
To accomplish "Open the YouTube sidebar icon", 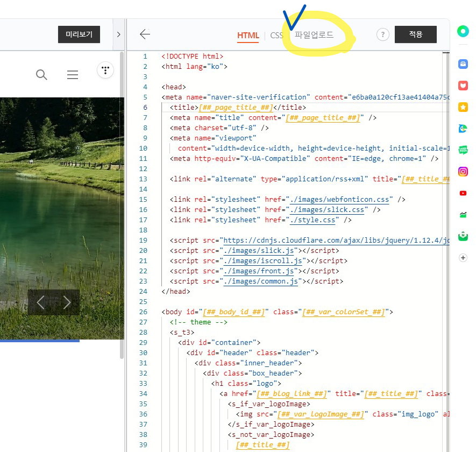I will [463, 193].
